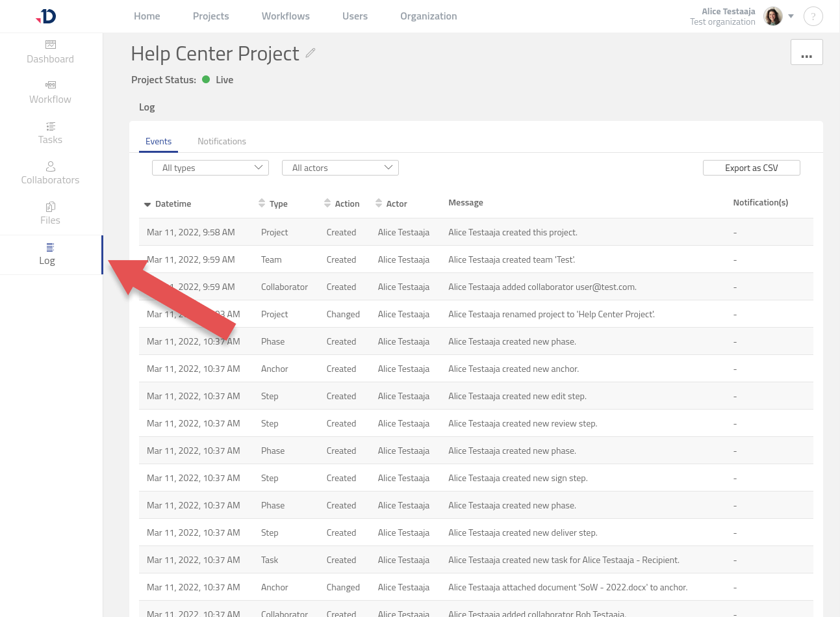Open the Workflow sidebar icon
The width and height of the screenshot is (840, 617).
(51, 85)
